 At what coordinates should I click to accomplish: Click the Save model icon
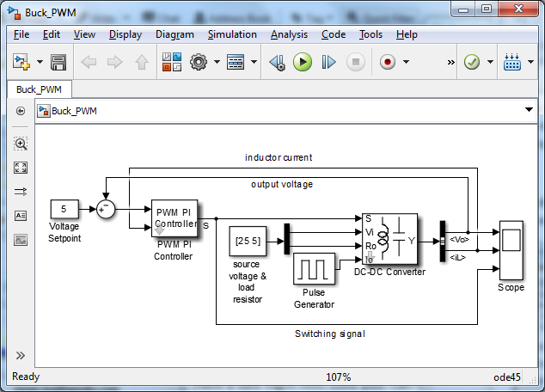58,62
